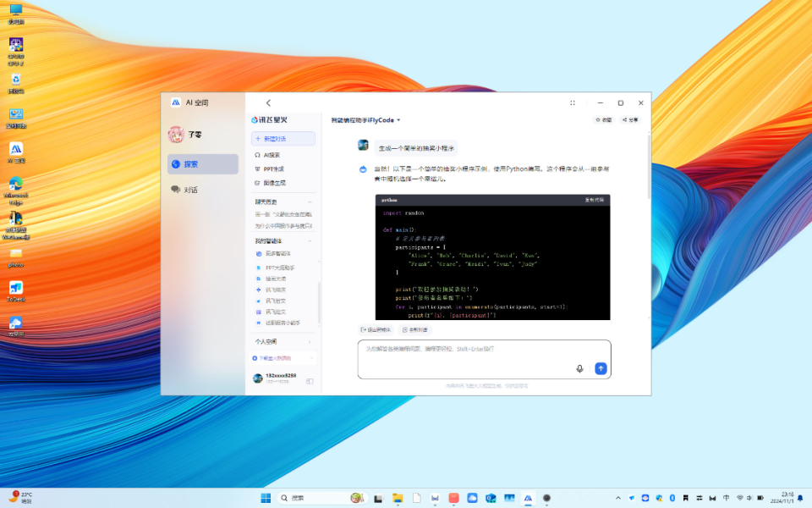Viewport: 812px width, 508px height.
Task: Click the 新建对话 new chat button
Action: pos(283,138)
